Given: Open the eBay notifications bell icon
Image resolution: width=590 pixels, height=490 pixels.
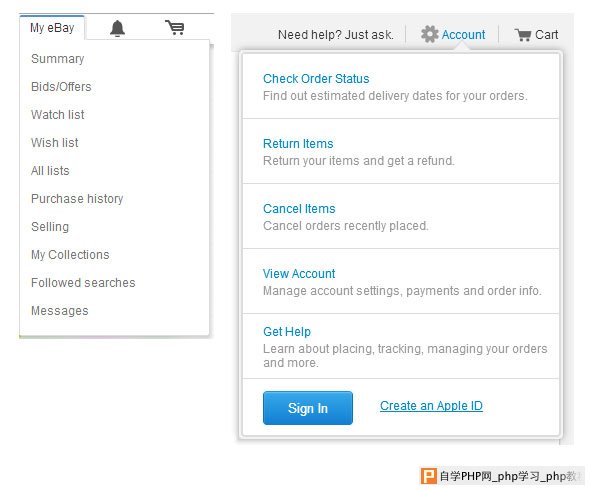Looking at the screenshot, I should (x=117, y=28).
